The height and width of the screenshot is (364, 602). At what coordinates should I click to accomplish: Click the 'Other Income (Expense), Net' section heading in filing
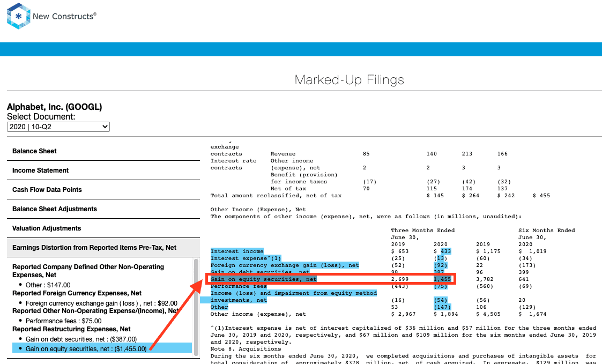point(258,209)
